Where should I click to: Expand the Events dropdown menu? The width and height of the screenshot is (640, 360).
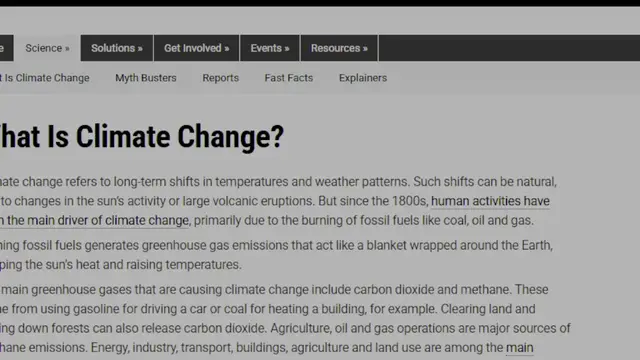point(270,48)
